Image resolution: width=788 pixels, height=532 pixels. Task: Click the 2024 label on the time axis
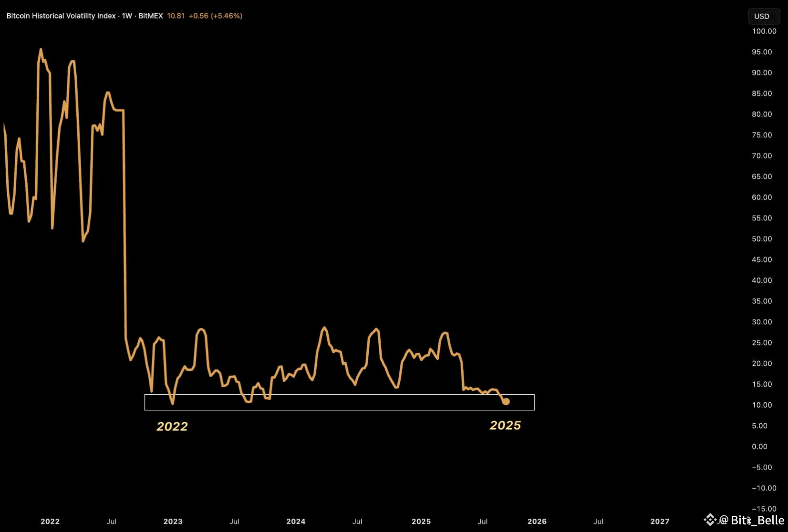[x=296, y=521]
